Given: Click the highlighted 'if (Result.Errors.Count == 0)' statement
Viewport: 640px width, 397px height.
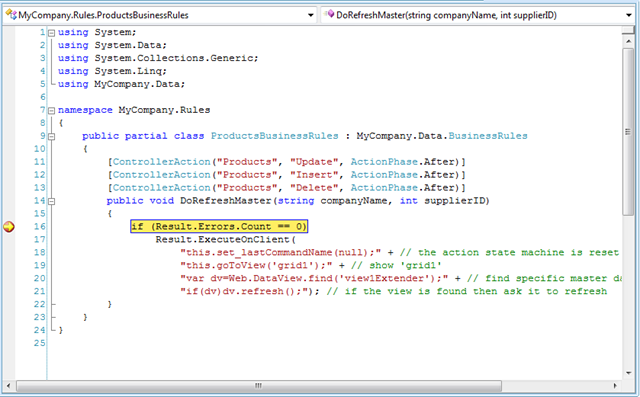Looking at the screenshot, I should 219,226.
